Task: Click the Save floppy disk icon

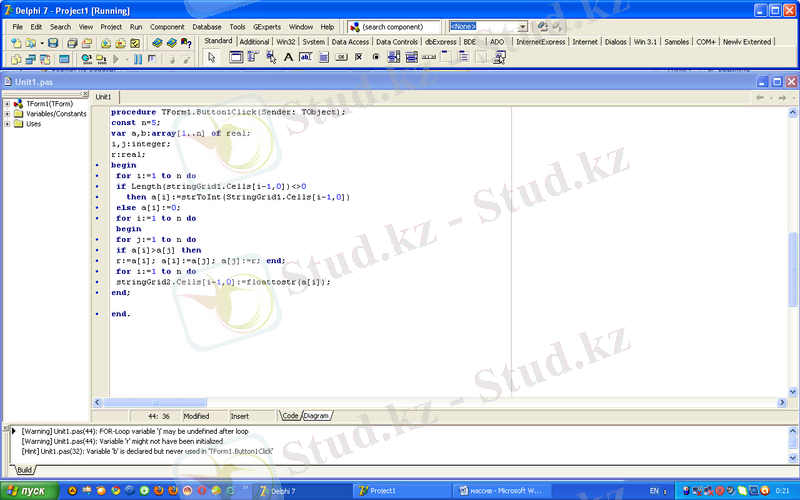Action: [53, 43]
